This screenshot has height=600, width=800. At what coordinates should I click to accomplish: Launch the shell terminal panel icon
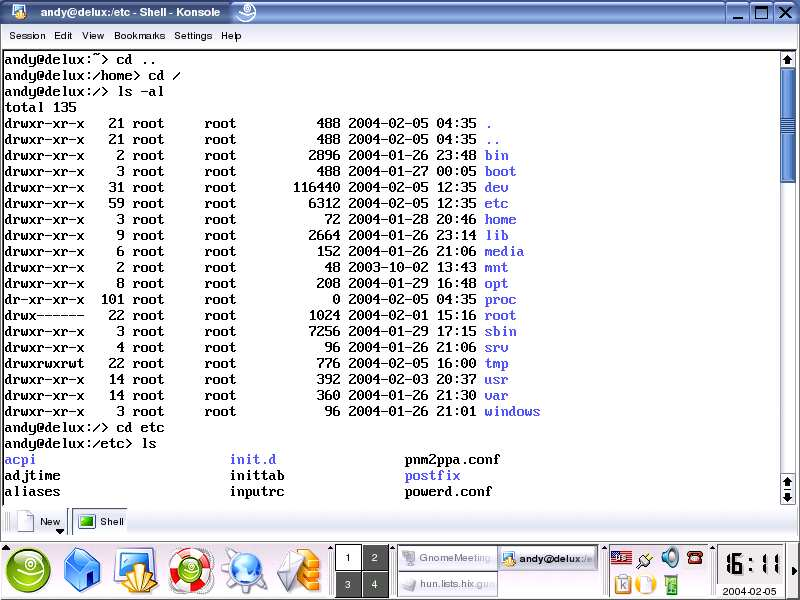click(x=136, y=570)
